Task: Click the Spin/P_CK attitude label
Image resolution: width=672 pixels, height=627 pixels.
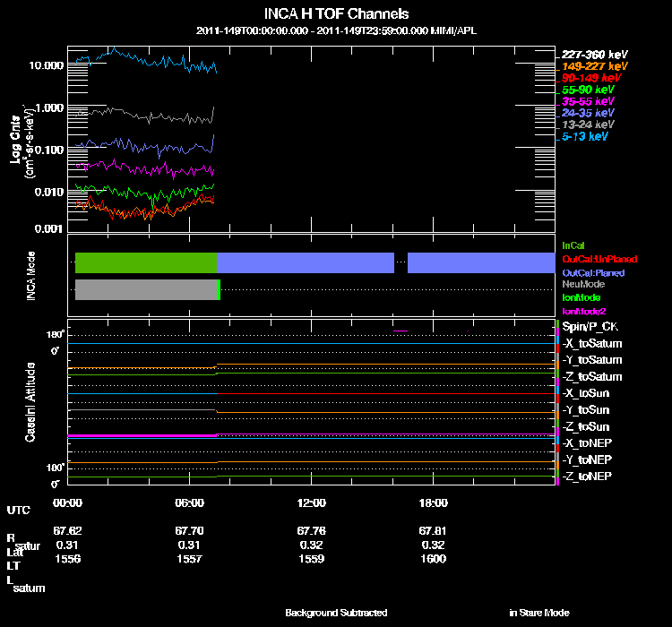Action: (x=590, y=327)
